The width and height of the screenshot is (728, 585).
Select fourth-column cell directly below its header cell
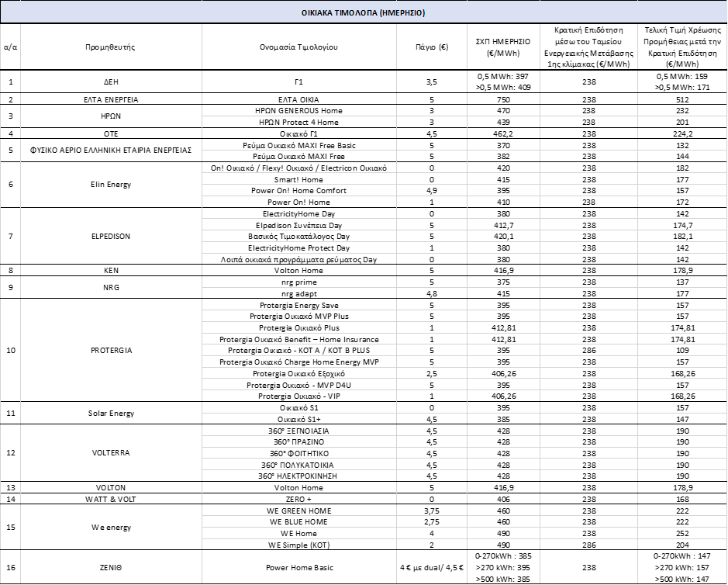click(x=432, y=93)
